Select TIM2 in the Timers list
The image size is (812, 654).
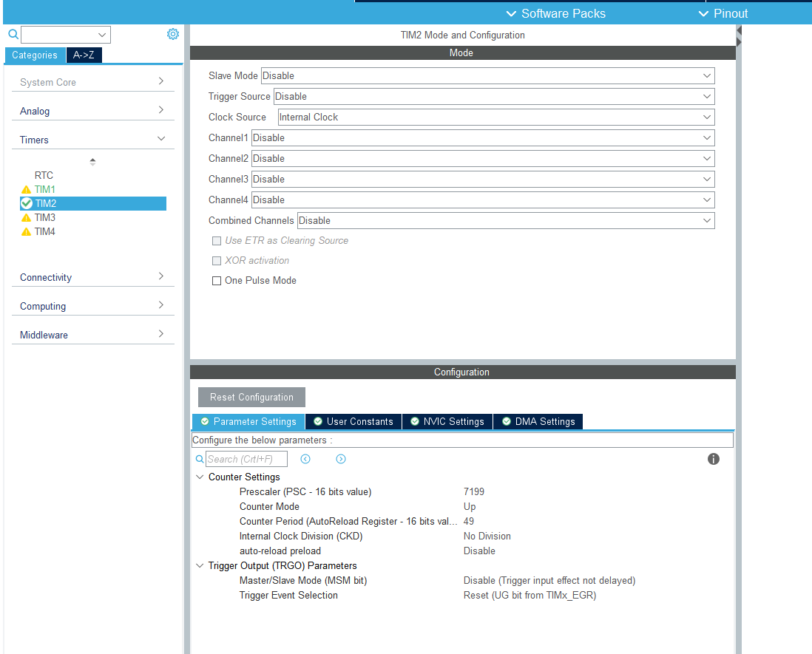pyautogui.click(x=93, y=203)
